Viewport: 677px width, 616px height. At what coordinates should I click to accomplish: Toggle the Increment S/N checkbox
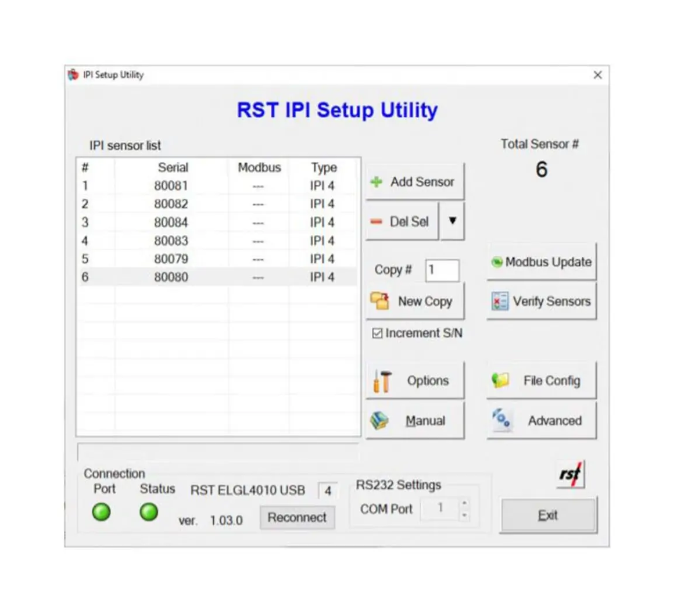[377, 333]
